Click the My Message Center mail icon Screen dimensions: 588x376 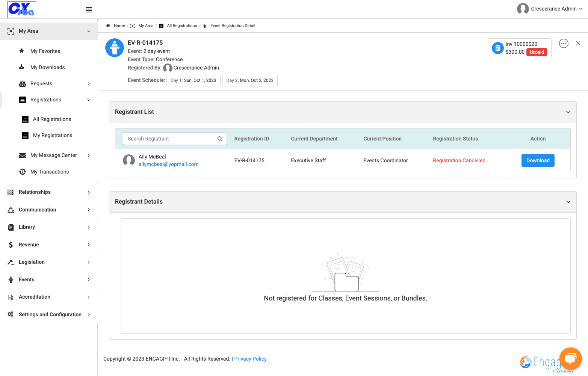pyautogui.click(x=23, y=155)
